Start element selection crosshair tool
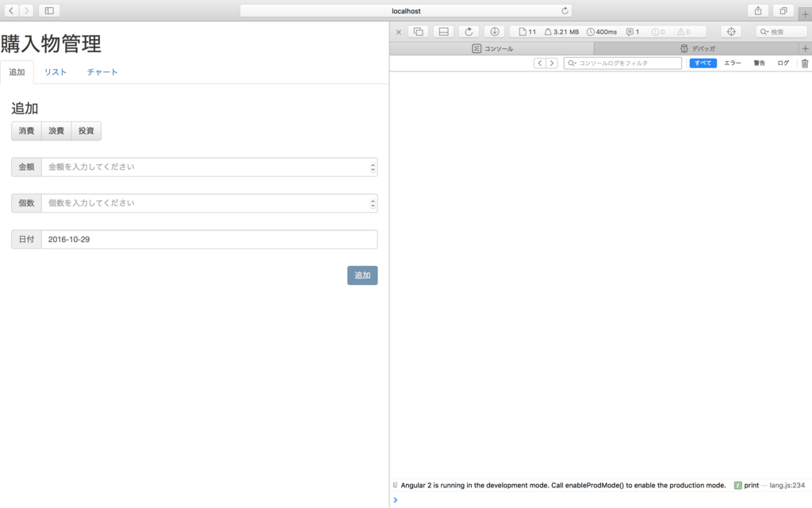 (731, 32)
